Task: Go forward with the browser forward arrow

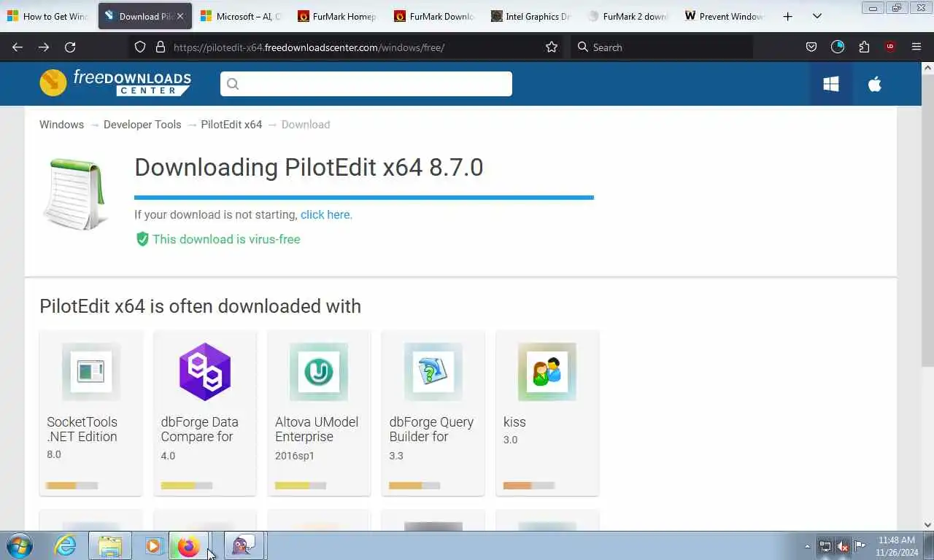Action: (44, 47)
